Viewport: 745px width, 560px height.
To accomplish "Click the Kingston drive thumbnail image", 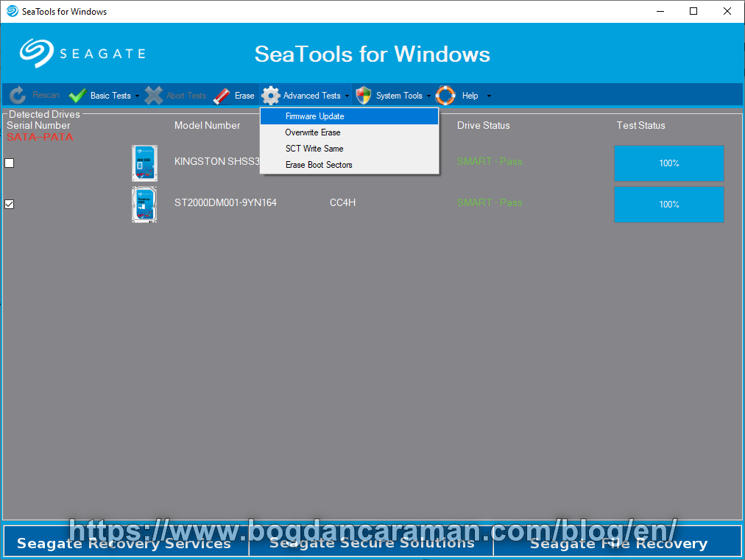I will 144,163.
